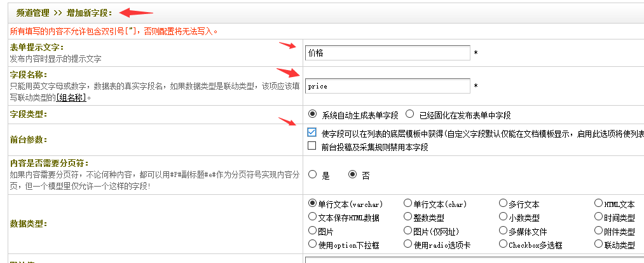The image size is (644, 263).
Task: Select 文本保存HTML数据 data type
Action: 312,217
